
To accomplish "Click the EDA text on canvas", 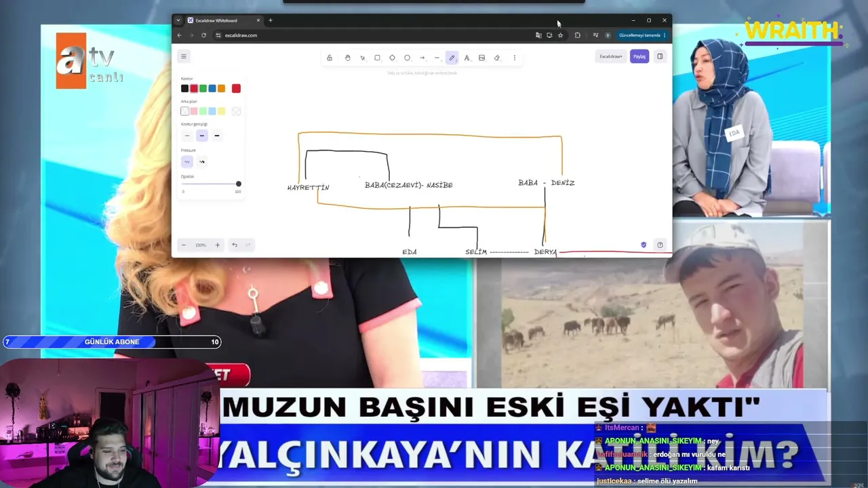I will point(410,252).
